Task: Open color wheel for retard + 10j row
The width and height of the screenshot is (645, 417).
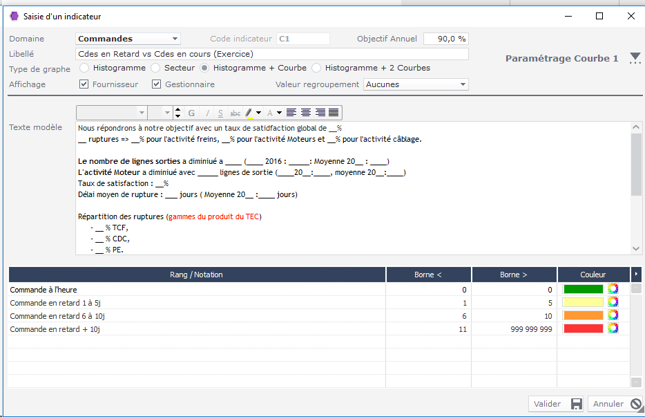Action: (x=613, y=328)
